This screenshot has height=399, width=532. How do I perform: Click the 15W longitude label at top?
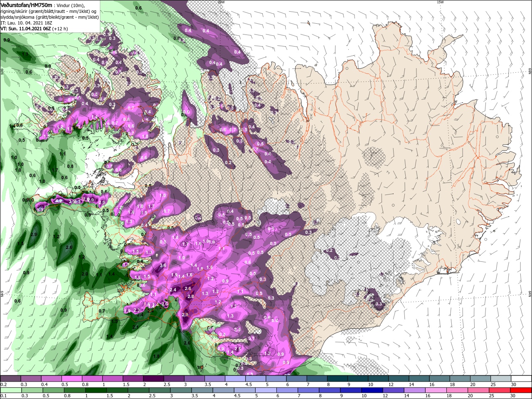click(x=440, y=2)
